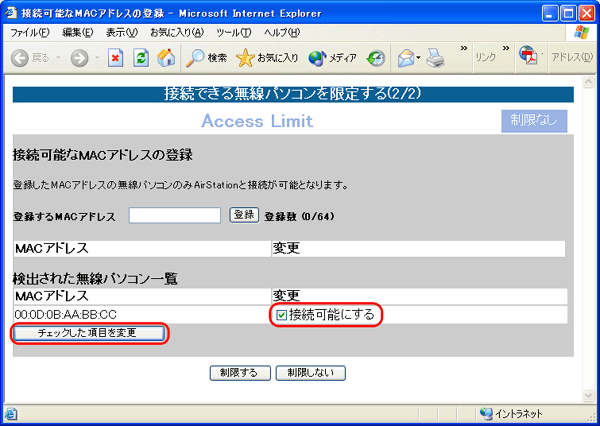The width and height of the screenshot is (600, 426).
Task: Expand Links (リンク) bar overflow chevron
Action: click(506, 48)
